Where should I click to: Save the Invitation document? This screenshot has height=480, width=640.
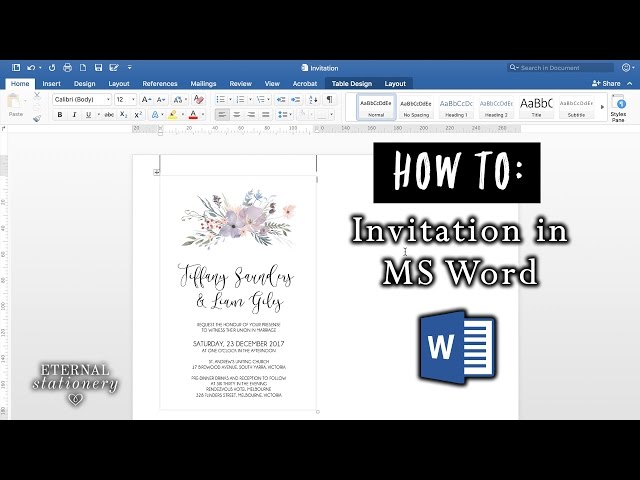pos(98,67)
